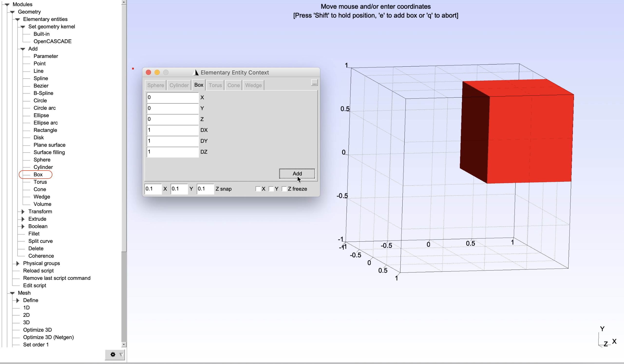Open the '...' overflow button beside the tabs
624x364 pixels.
pyautogui.click(x=314, y=83)
